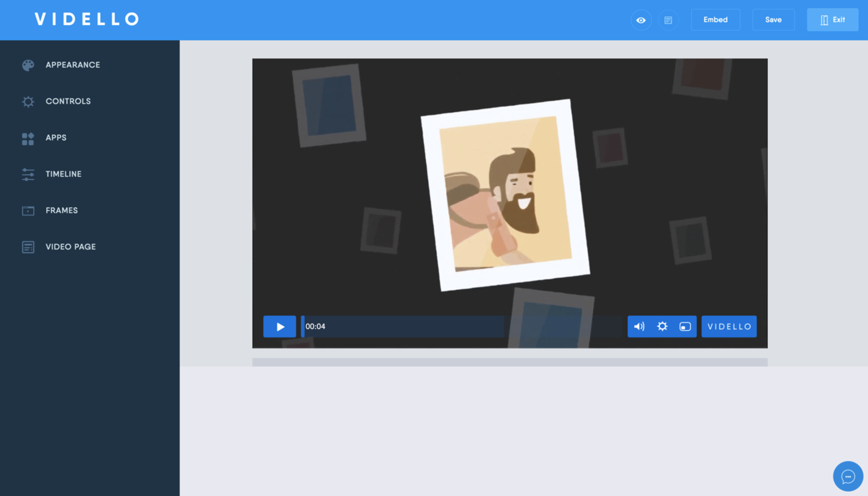Open the chat support bubble
The image size is (868, 496).
tap(848, 477)
